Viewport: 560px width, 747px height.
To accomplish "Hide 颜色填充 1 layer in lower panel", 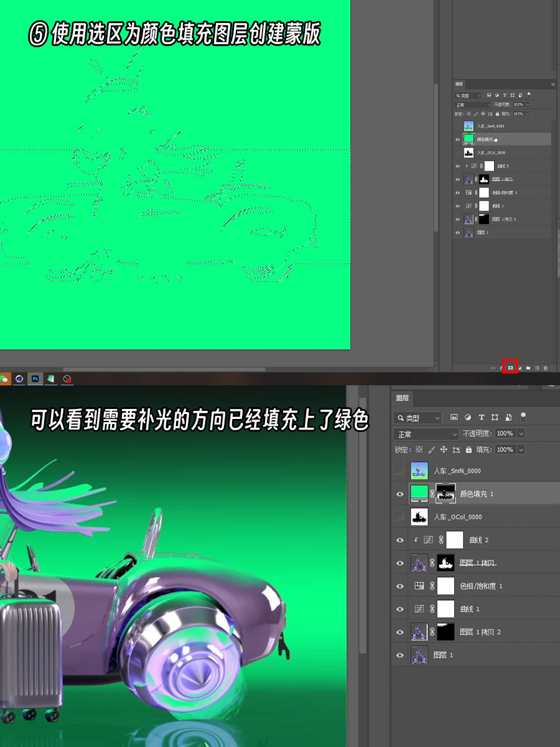I will point(400,494).
